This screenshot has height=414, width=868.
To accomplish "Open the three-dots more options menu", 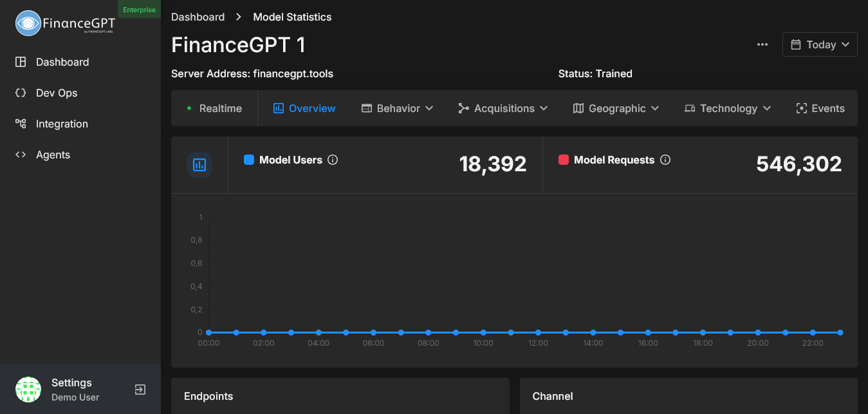I will [x=762, y=44].
